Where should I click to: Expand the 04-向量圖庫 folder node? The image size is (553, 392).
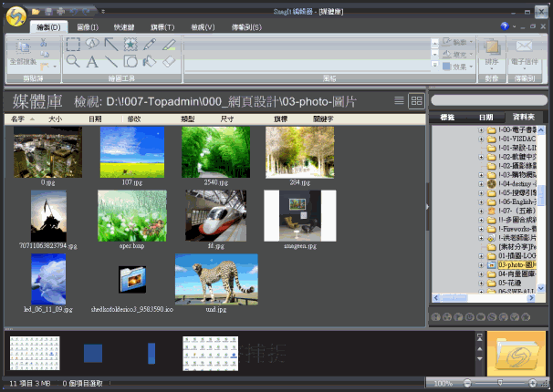(481, 273)
